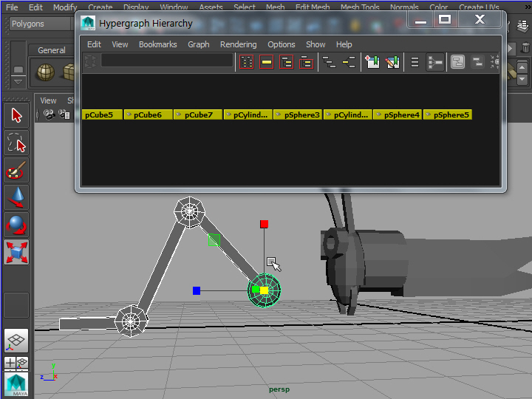
Task: Click Frame Selection in Hypergraph toolbar
Action: (x=266, y=62)
